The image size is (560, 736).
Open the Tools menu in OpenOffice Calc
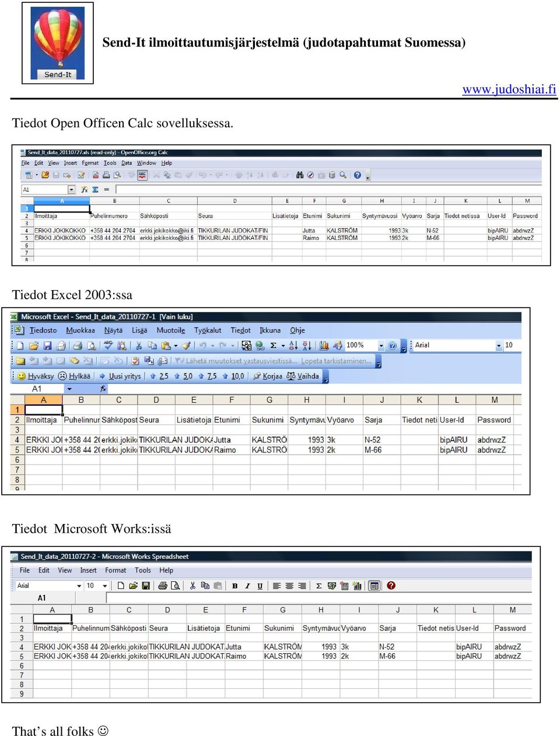click(x=110, y=163)
